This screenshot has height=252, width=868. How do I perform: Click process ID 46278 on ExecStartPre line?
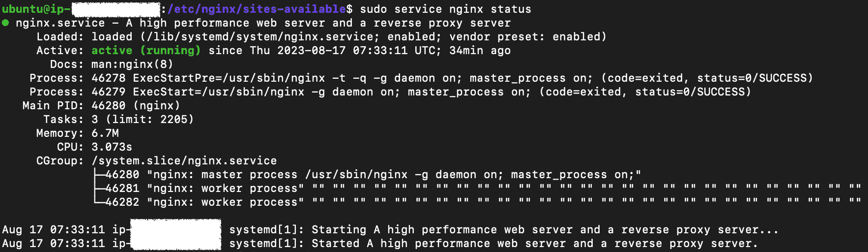pos(108,78)
